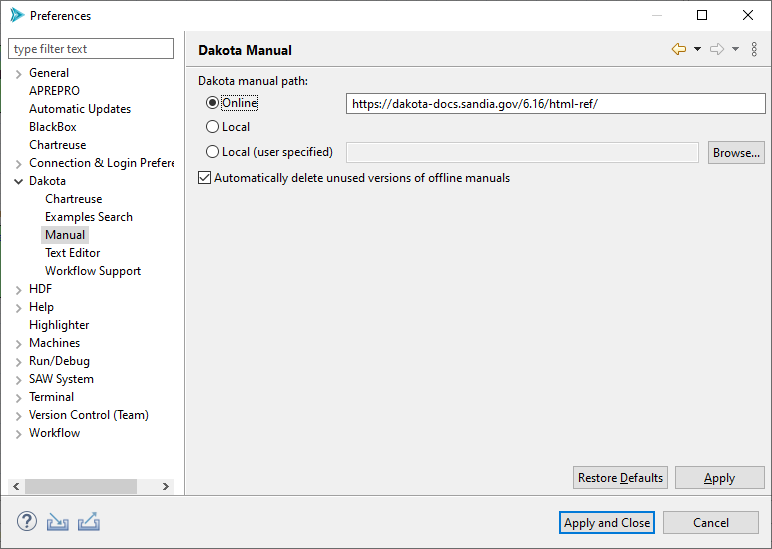Select Workflow Support under Dakota

92,271
